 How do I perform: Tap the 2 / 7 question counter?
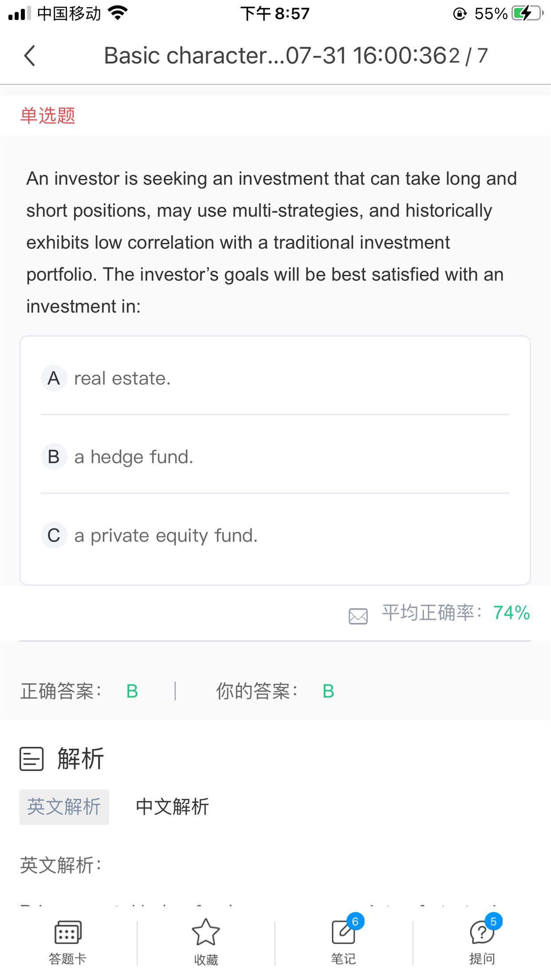(468, 56)
